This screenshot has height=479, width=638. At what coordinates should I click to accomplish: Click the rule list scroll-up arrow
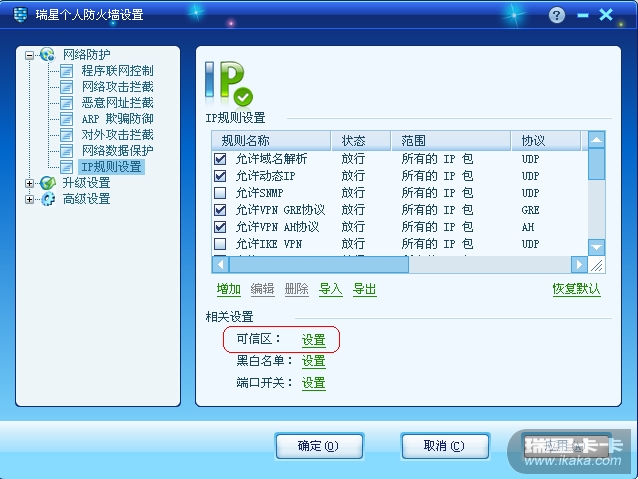pyautogui.click(x=596, y=140)
